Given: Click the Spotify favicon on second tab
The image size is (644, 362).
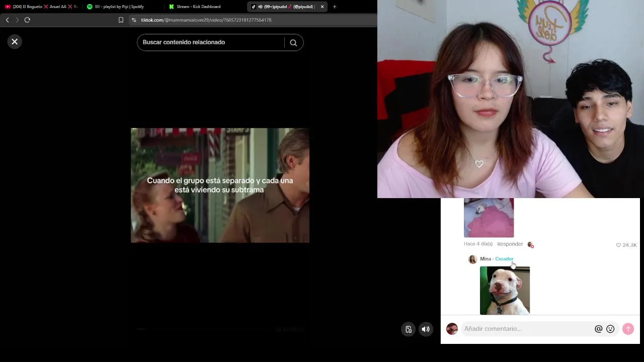Looking at the screenshot, I should 90,7.
